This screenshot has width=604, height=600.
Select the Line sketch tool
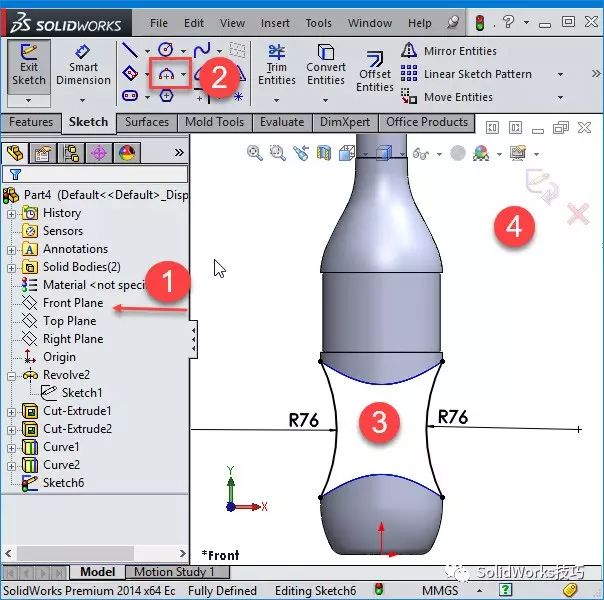click(130, 50)
